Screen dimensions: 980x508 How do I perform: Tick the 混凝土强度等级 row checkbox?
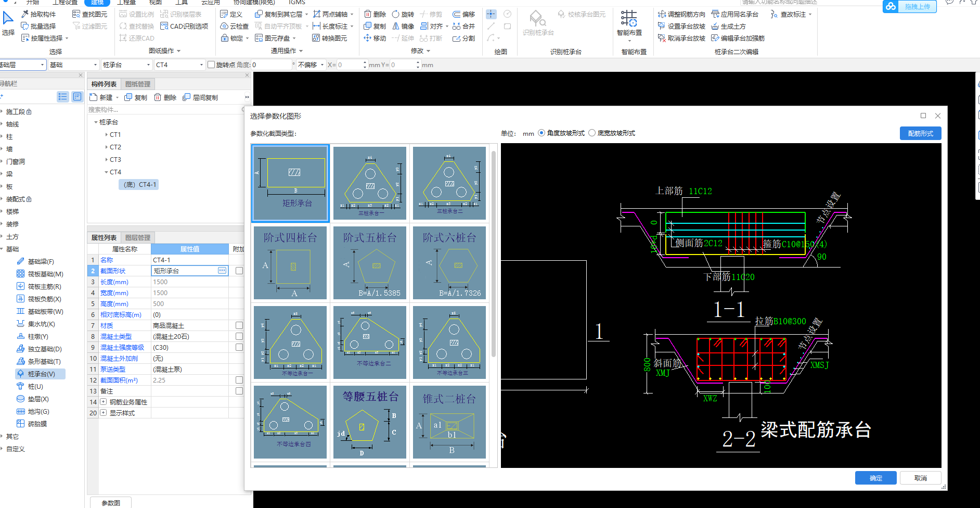(x=239, y=347)
